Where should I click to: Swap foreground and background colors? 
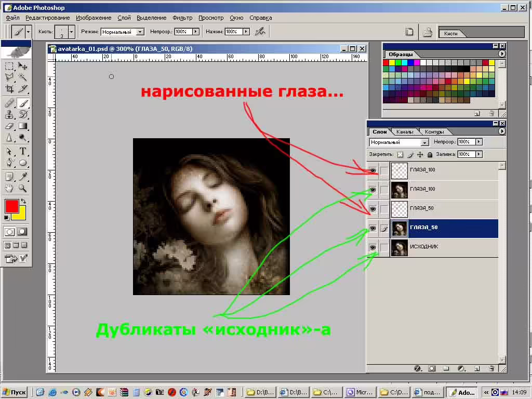tap(23, 201)
